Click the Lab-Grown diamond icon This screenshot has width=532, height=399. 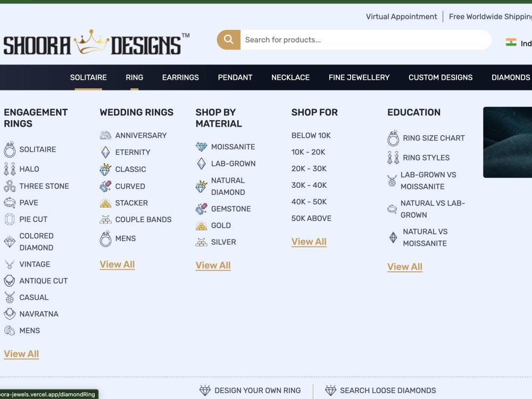point(202,163)
